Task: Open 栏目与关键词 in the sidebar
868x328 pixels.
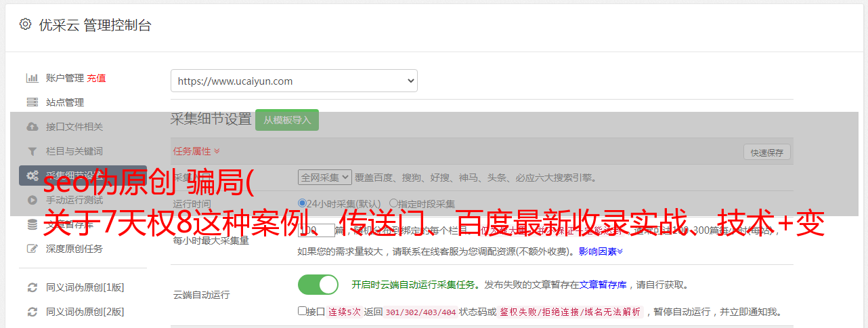Action: (x=74, y=151)
